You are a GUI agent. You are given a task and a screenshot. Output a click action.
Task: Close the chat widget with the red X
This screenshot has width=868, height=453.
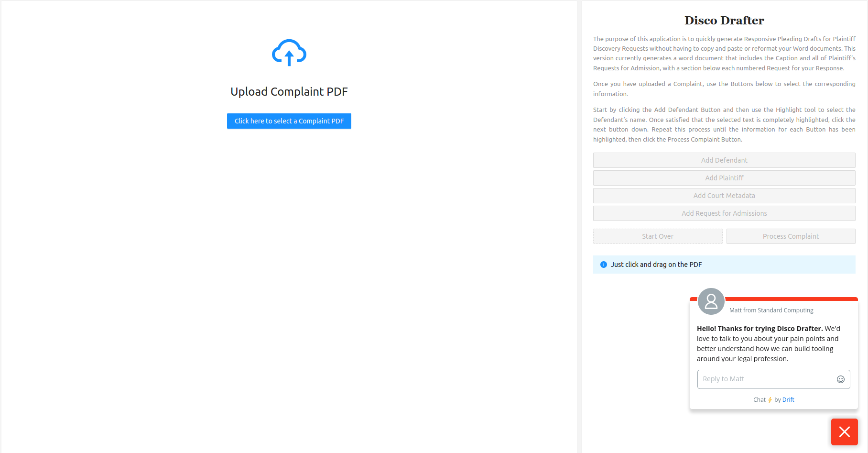(844, 432)
